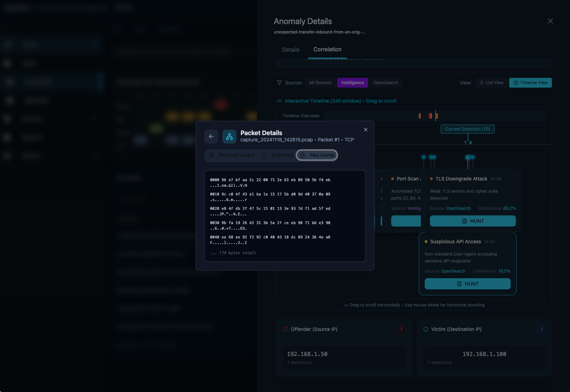Click the document icon on Suspicious API Access HUNT button
The width and height of the screenshot is (570, 392).
(459, 284)
